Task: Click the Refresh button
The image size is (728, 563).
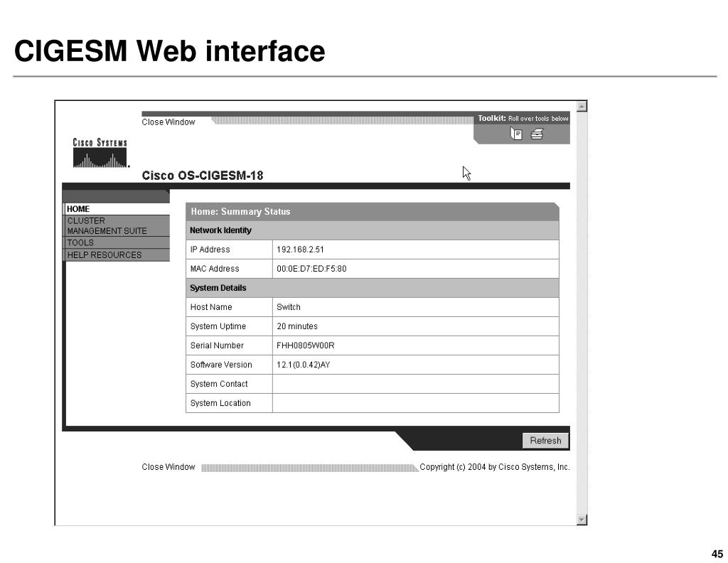Action: coord(545,441)
